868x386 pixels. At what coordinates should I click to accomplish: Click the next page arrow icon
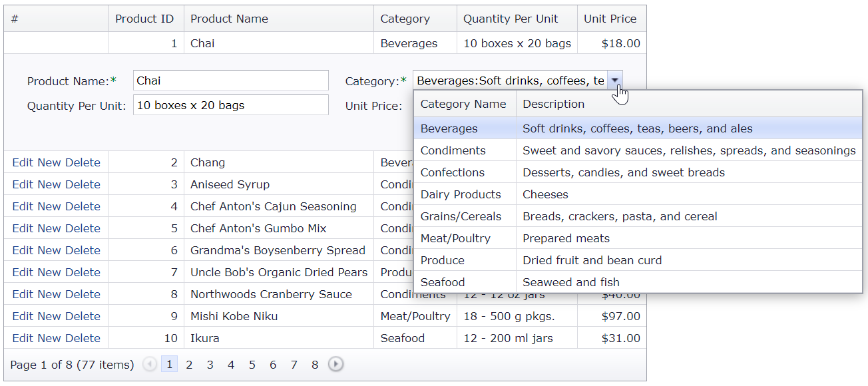pyautogui.click(x=336, y=364)
